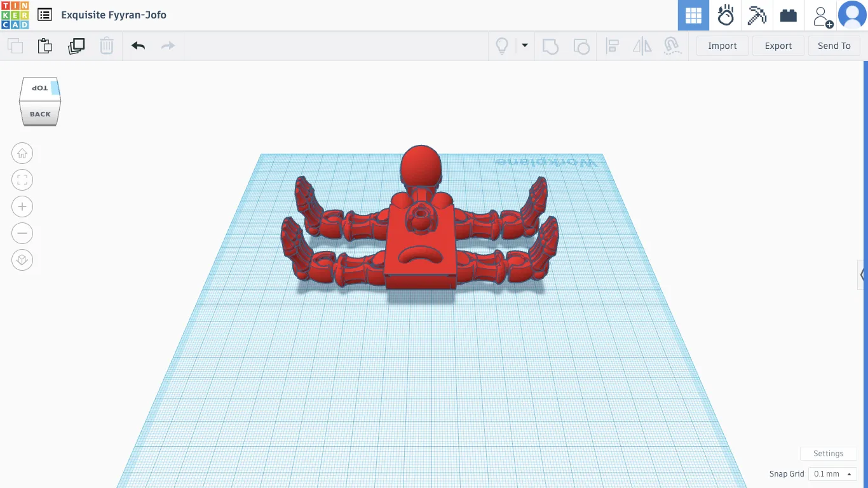
Task: Click the Mirror tool icon
Action: 642,46
